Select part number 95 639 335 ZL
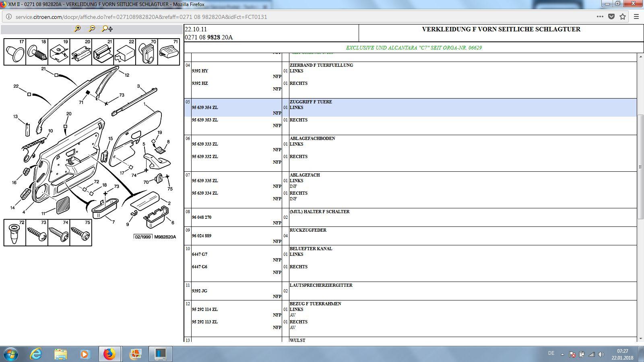 [x=205, y=181]
